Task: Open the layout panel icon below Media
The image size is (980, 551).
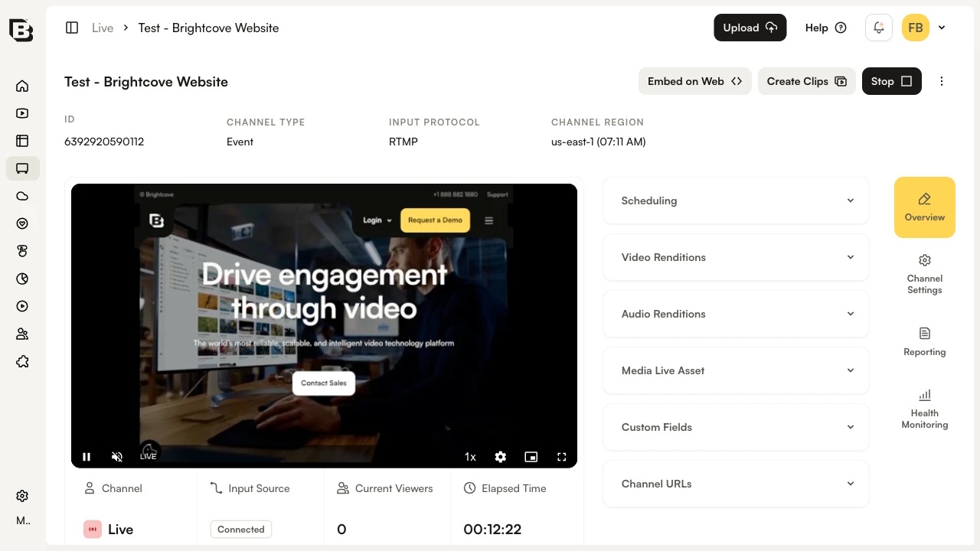Action: (x=22, y=141)
